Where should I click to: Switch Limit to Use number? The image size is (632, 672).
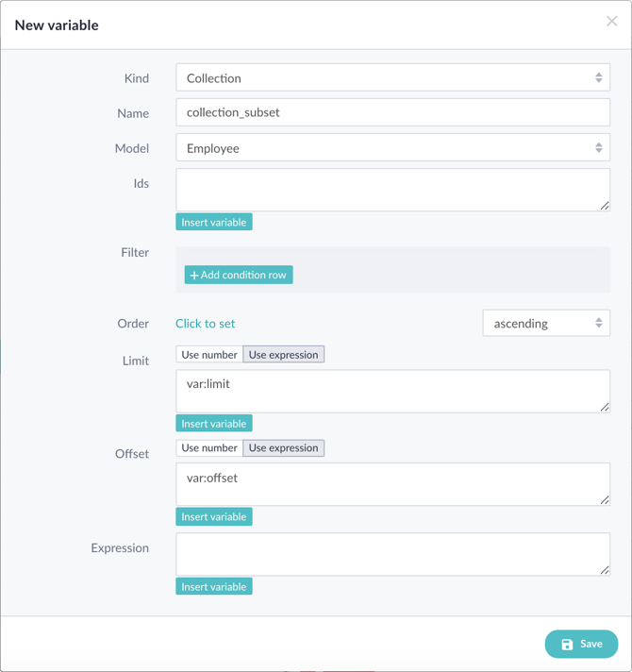(209, 355)
